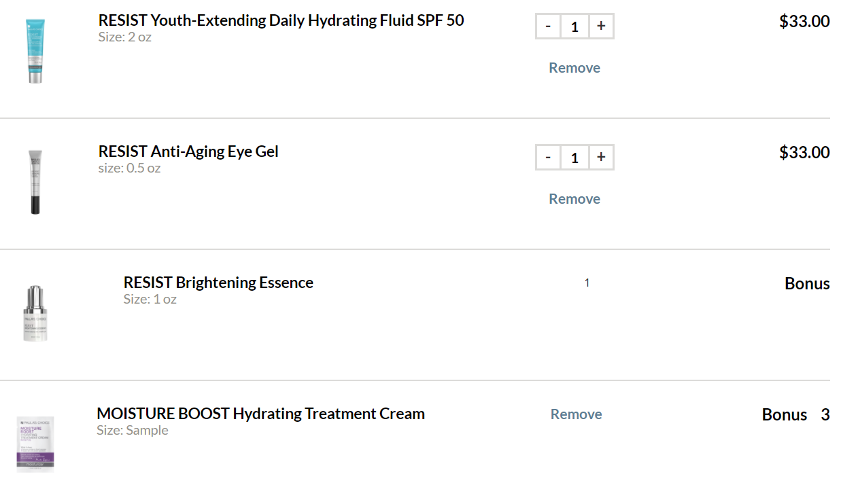Viewport: 858px width, 504px height.
Task: Click quantity field for Daily Hydrating Fluid
Action: [574, 26]
